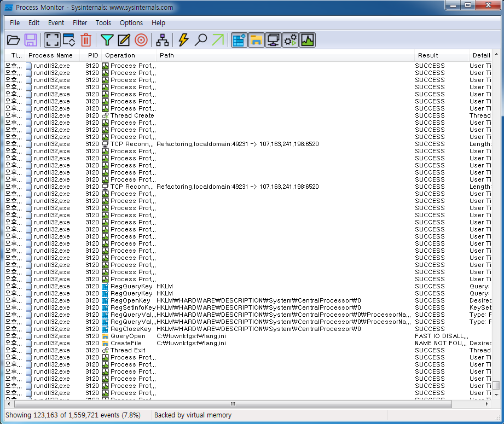Click the vertical scrollbar up arrow
504x424 pixels.
pyautogui.click(x=496, y=54)
